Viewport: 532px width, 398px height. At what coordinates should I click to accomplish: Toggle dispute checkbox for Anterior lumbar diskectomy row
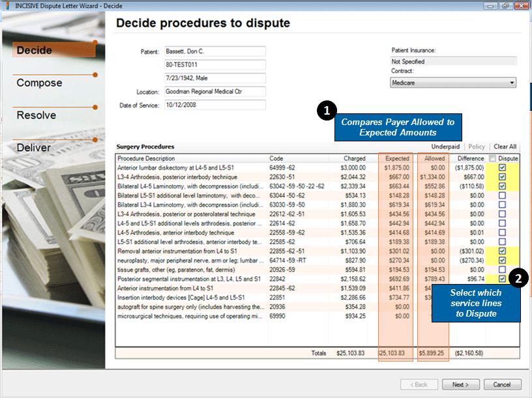click(502, 167)
